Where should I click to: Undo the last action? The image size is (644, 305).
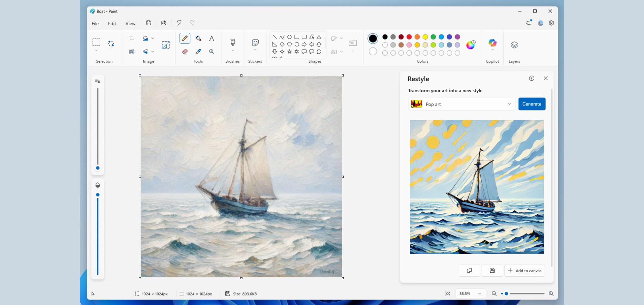[179, 23]
